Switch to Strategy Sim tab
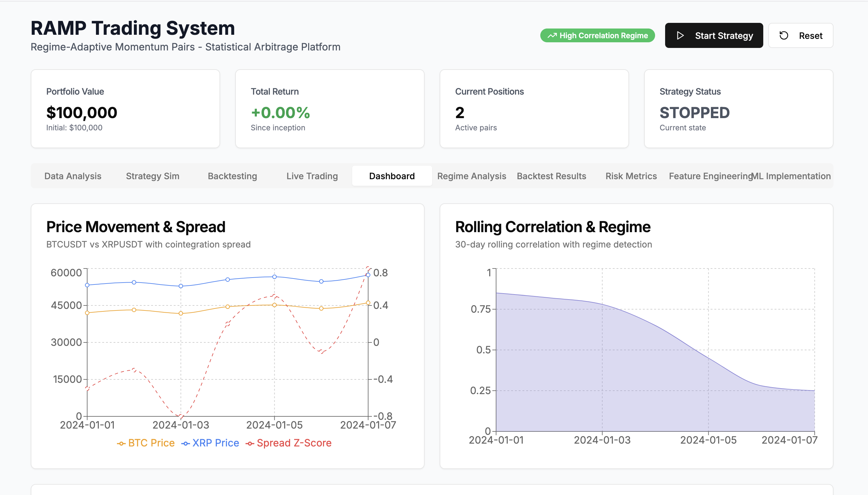Screen dimensions: 868x495 tap(152, 176)
